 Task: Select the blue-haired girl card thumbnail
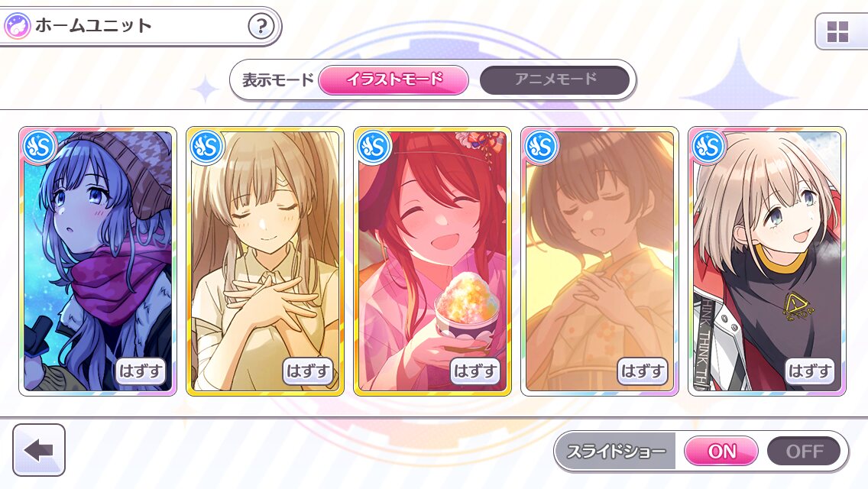coord(98,261)
